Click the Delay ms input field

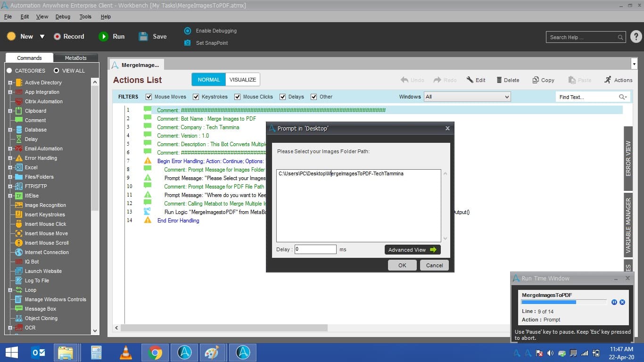tap(315, 249)
